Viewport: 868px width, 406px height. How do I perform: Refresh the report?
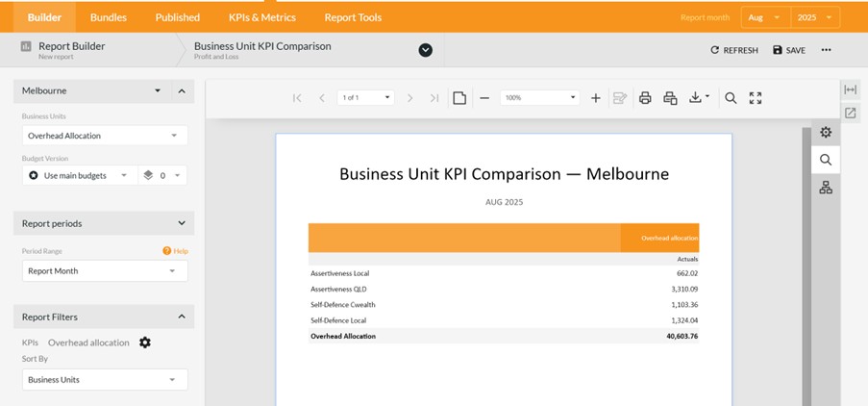734,50
